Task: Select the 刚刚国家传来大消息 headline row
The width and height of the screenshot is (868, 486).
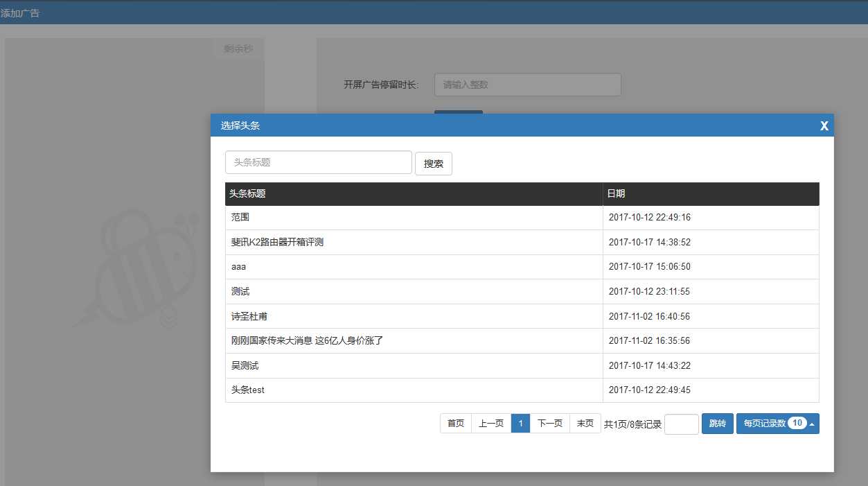Action: pyautogui.click(x=522, y=341)
